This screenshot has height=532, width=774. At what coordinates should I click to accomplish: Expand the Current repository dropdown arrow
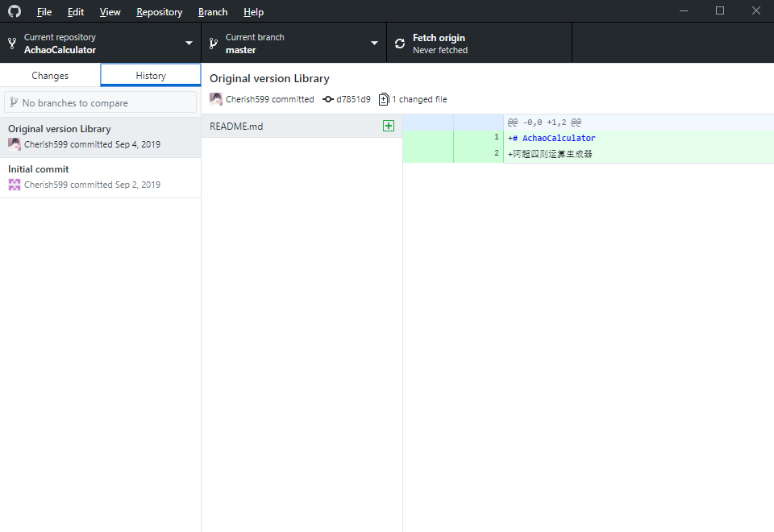pyautogui.click(x=189, y=43)
